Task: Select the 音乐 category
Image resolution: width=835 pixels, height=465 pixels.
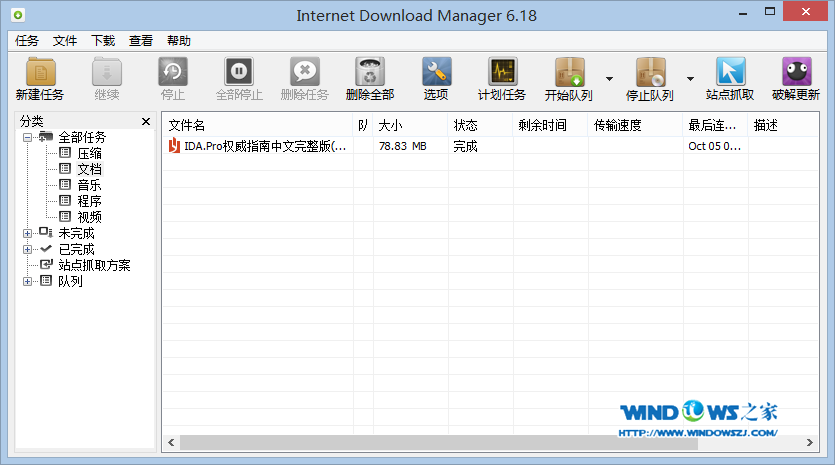Action: (x=89, y=185)
